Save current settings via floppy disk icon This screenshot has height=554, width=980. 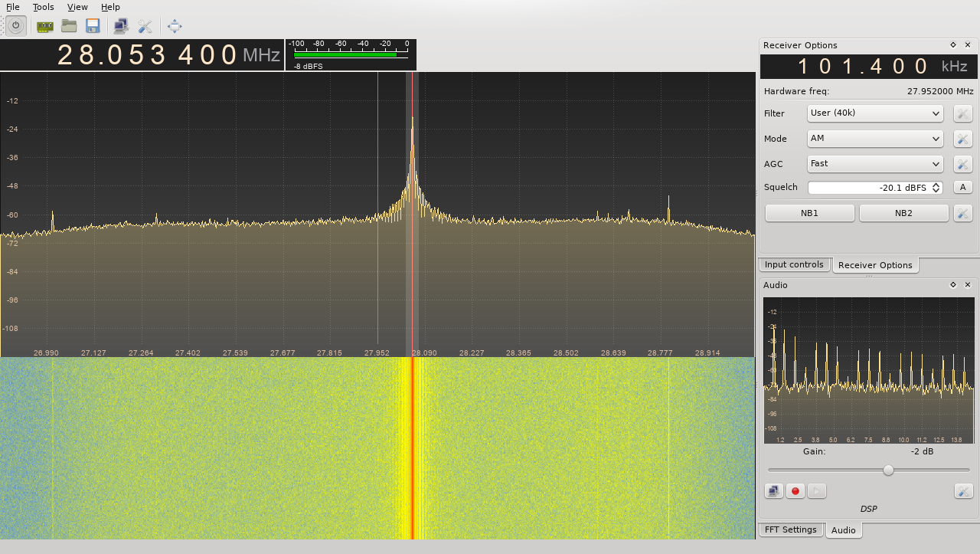tap(92, 25)
